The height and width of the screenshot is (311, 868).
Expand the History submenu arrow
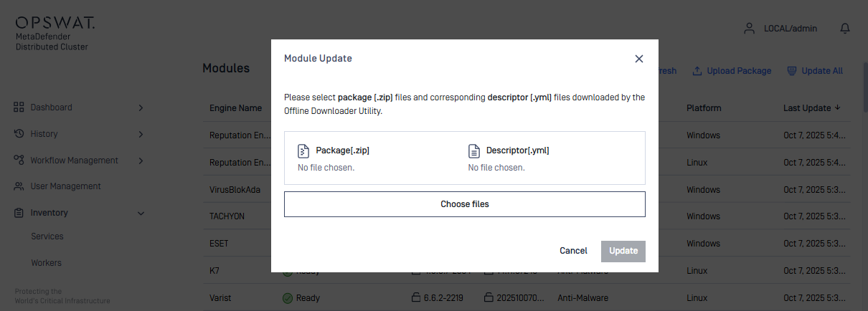pyautogui.click(x=141, y=134)
